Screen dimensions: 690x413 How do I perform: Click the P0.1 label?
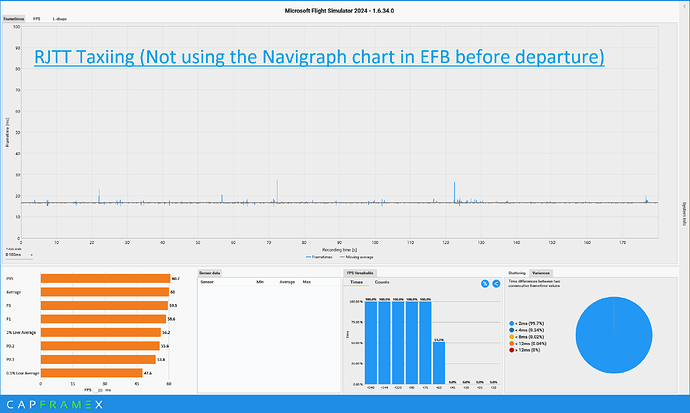click(x=10, y=360)
